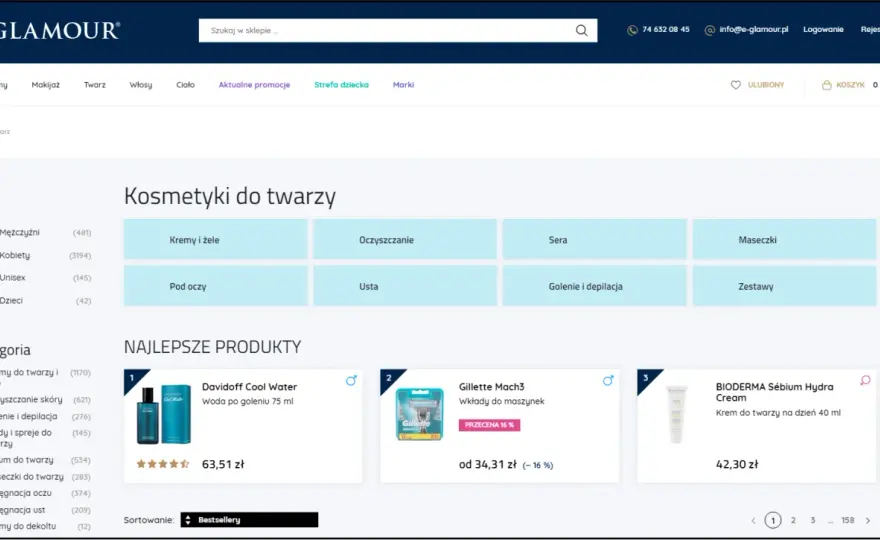The image size is (880, 540).
Task: Open Twarz menu
Action: click(x=95, y=85)
